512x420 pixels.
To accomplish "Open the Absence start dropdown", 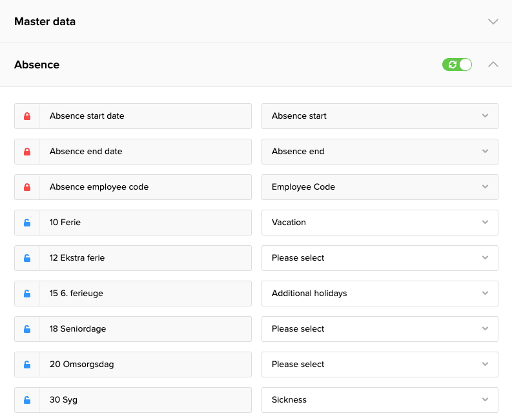I will [380, 116].
